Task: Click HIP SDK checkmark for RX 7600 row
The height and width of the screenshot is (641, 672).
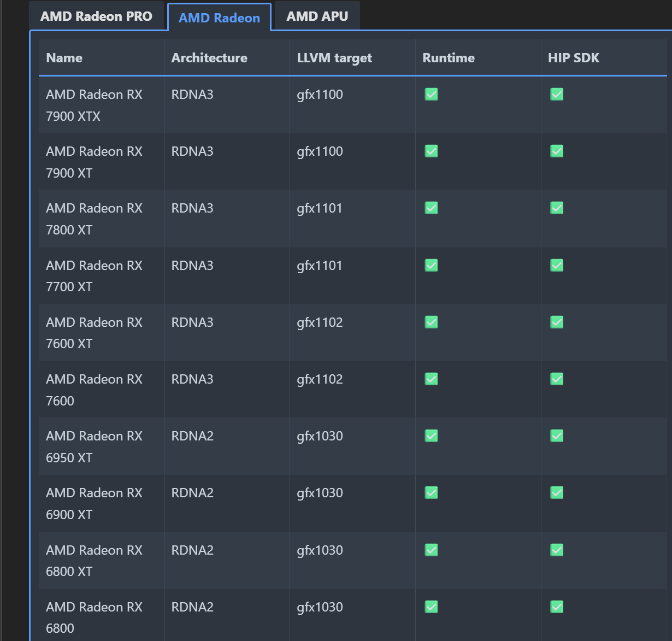Action: point(557,379)
